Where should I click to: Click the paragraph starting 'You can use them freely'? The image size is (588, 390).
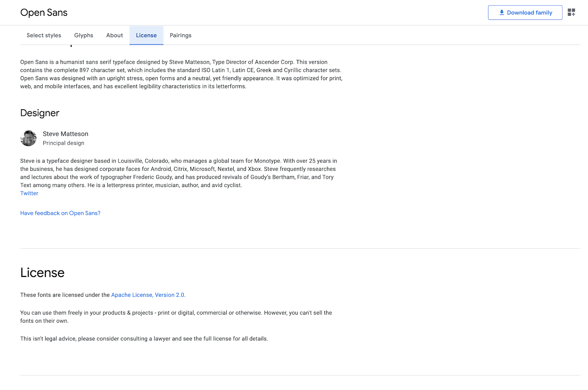(176, 317)
